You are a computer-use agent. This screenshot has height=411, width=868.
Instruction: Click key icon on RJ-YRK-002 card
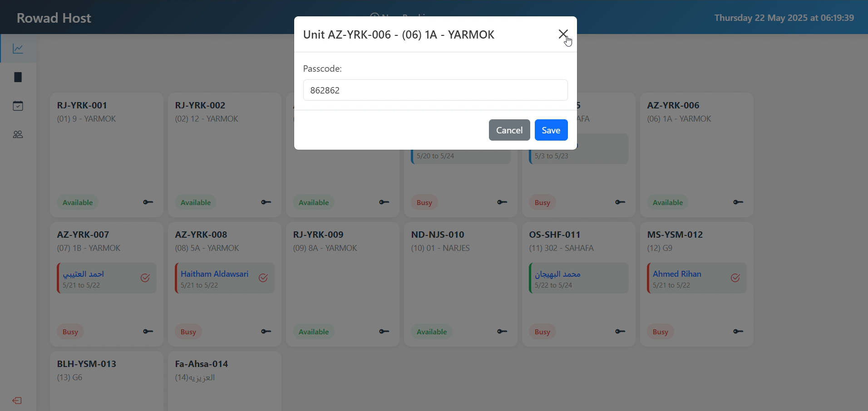coord(266,202)
